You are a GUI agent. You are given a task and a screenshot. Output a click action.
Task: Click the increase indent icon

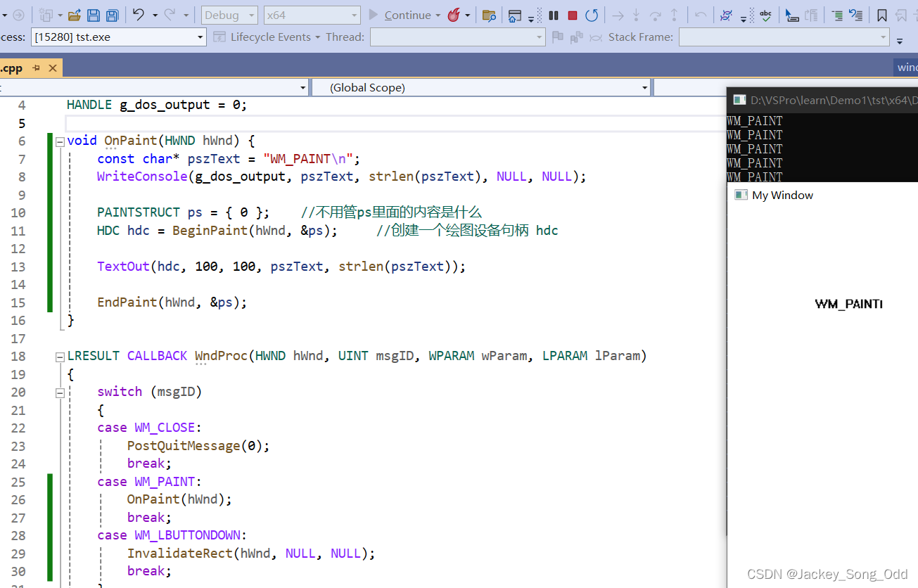click(837, 15)
